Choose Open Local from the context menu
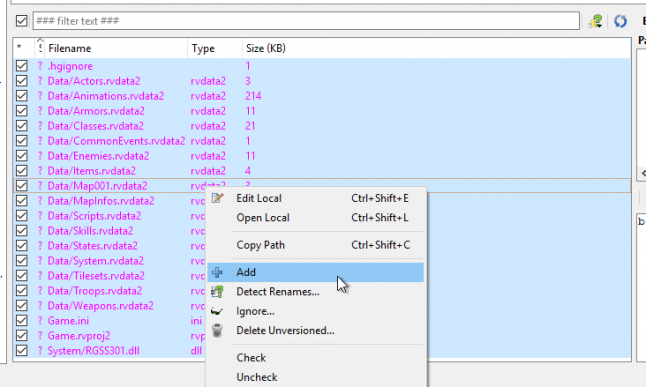Image resolution: width=646 pixels, height=387 pixels. [x=315, y=218]
